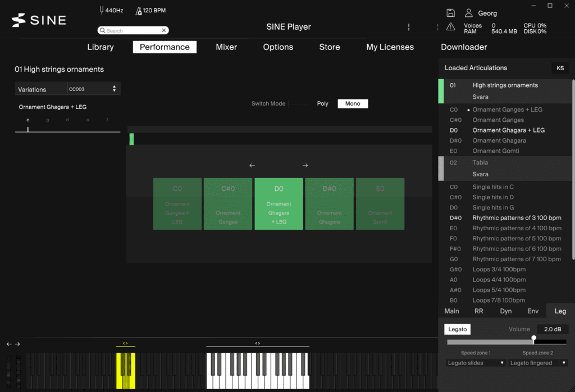Open the Downloader tab
Screen dimensions: 575x392
pos(464,47)
